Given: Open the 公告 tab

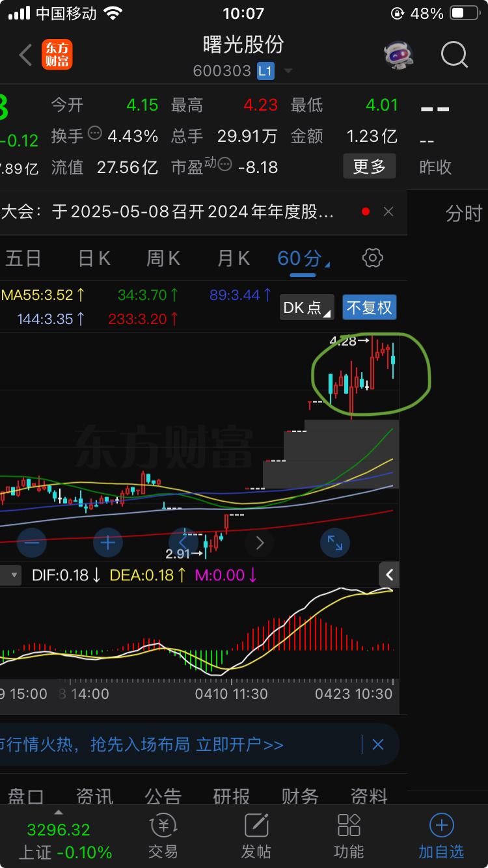Looking at the screenshot, I should 163,796.
